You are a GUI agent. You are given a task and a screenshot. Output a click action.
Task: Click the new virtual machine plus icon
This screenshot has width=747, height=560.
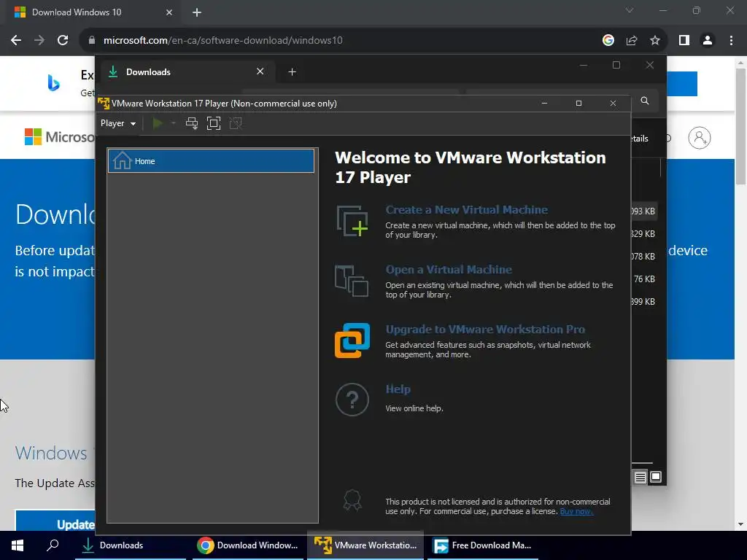[352, 221]
